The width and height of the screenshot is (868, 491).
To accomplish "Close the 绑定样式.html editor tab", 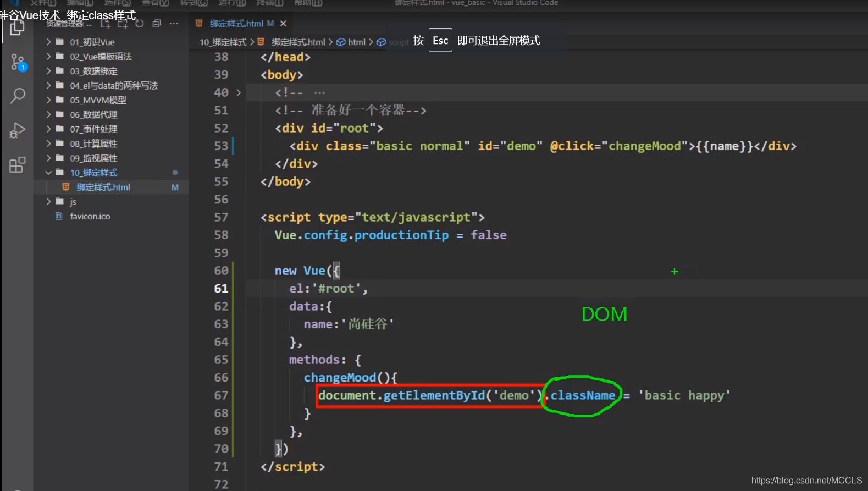I will (283, 24).
